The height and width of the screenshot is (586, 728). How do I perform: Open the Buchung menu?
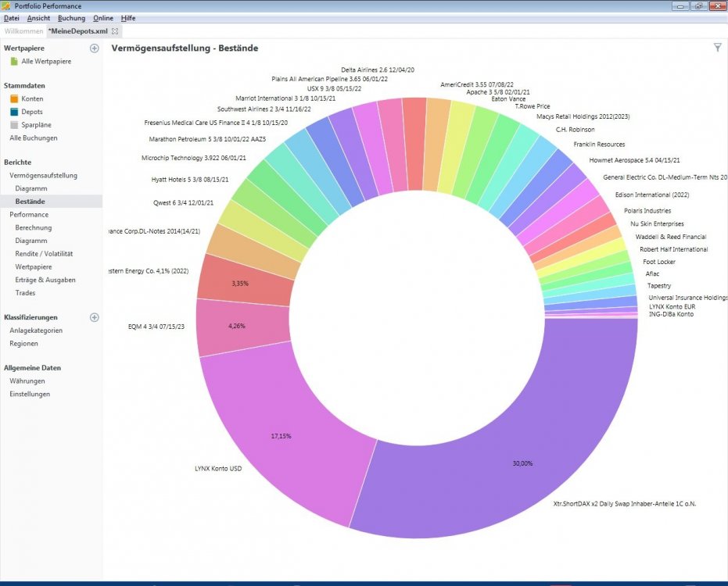(x=71, y=18)
